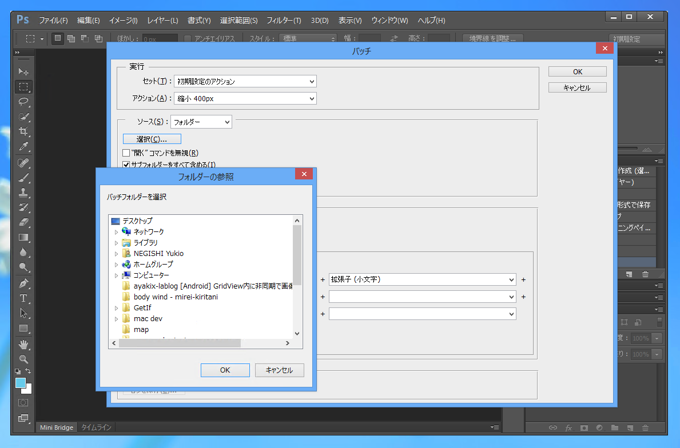Swap foreground and background colors
Image resolution: width=680 pixels, height=448 pixels.
[x=28, y=371]
